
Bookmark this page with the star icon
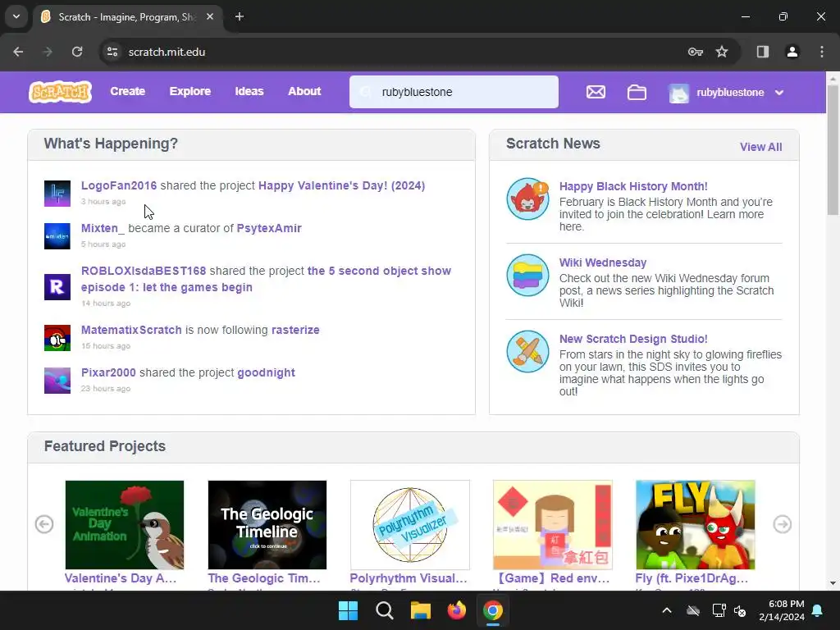pos(722,52)
